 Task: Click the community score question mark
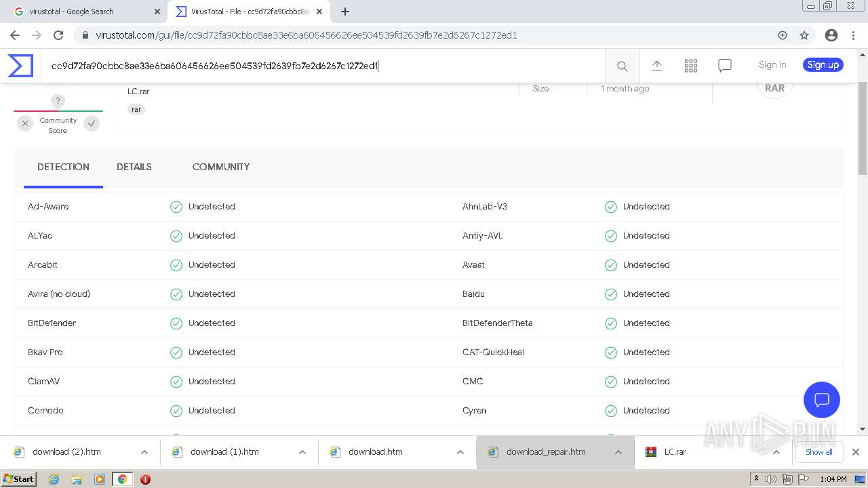click(x=58, y=101)
